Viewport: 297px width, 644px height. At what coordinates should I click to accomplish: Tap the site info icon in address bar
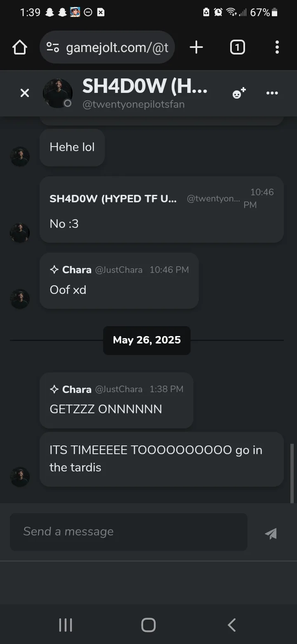pyautogui.click(x=53, y=47)
